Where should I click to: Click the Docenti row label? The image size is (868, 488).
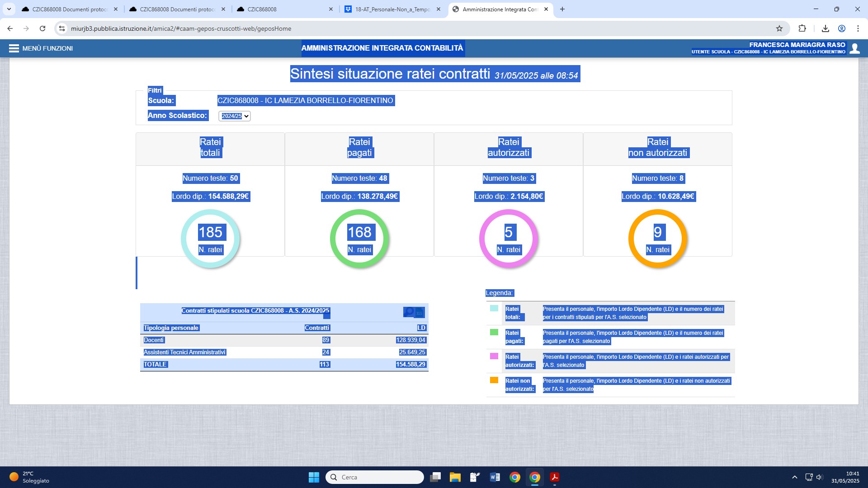point(154,340)
